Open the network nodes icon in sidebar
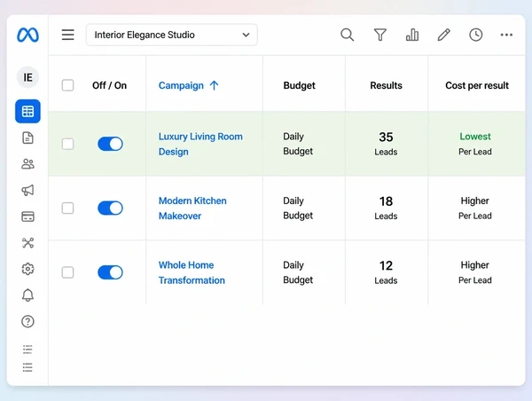Image resolution: width=532 pixels, height=401 pixels. point(27,243)
